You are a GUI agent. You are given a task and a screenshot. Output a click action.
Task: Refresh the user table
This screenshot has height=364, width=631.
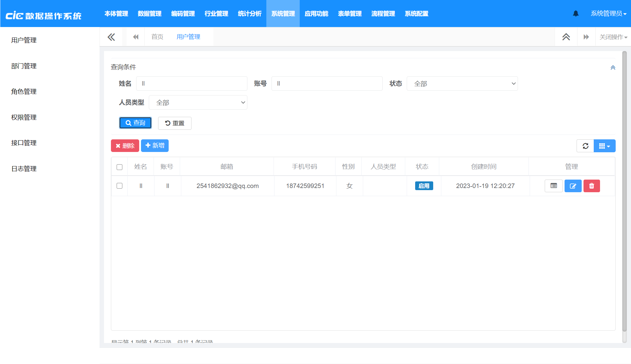585,146
